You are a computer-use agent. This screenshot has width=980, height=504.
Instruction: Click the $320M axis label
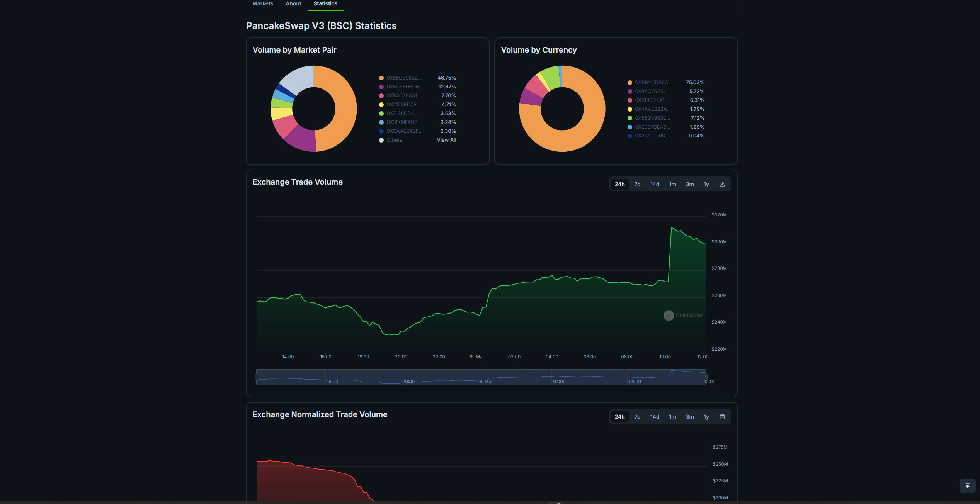pyautogui.click(x=719, y=215)
